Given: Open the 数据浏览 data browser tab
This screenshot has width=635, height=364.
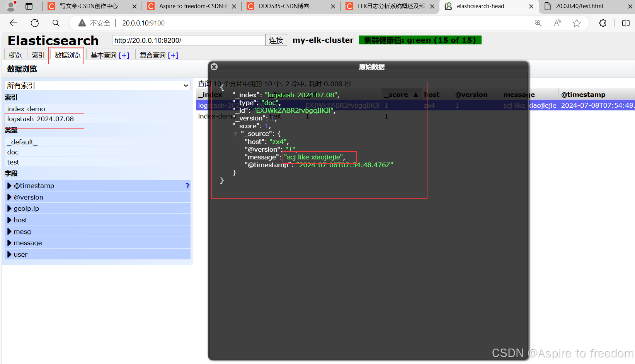Looking at the screenshot, I should click(x=68, y=55).
